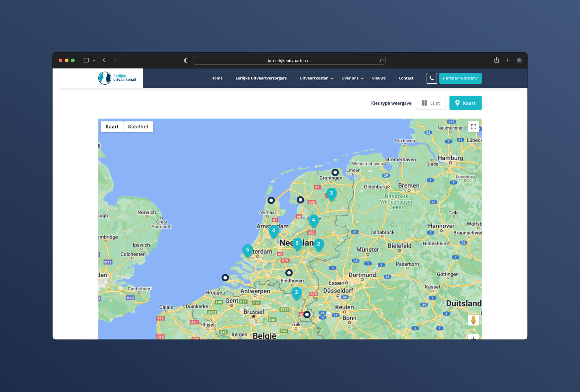Click the phone call icon in header
The image size is (580, 392).
point(432,78)
